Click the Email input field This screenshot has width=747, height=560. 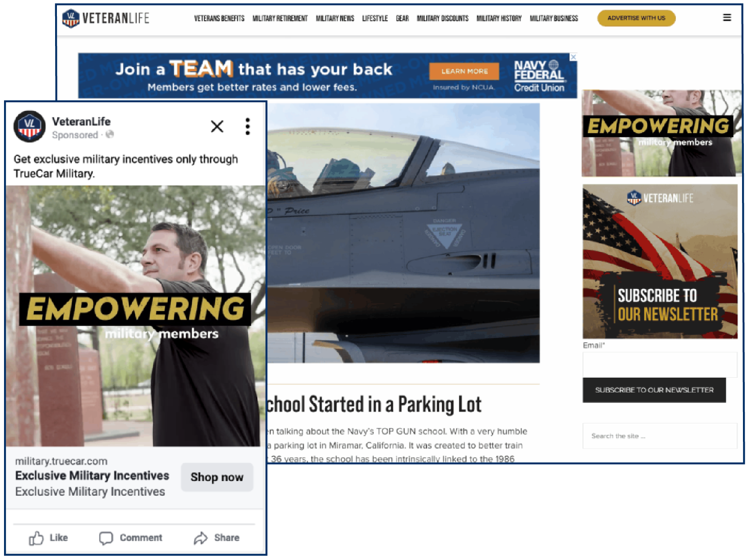(x=660, y=365)
